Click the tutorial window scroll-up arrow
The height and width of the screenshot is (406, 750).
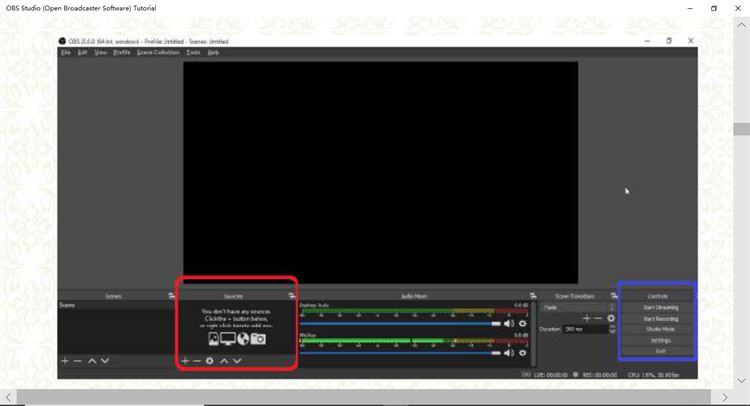point(741,25)
